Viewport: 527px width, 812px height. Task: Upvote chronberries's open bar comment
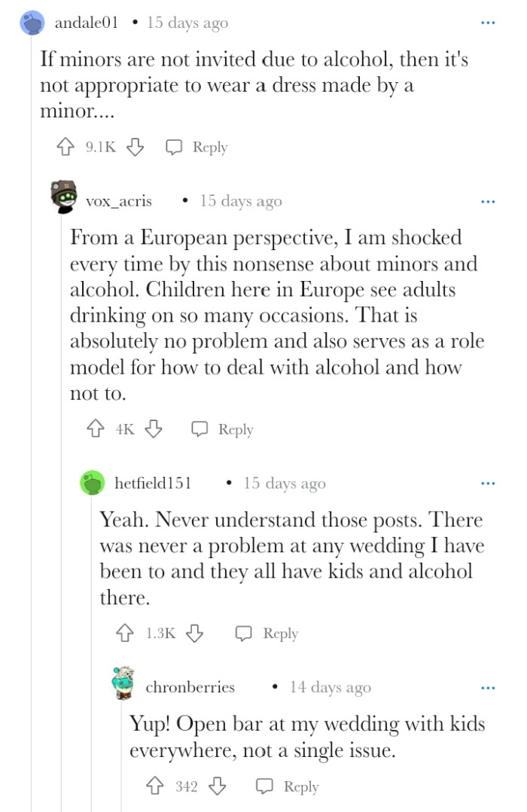pos(156,786)
